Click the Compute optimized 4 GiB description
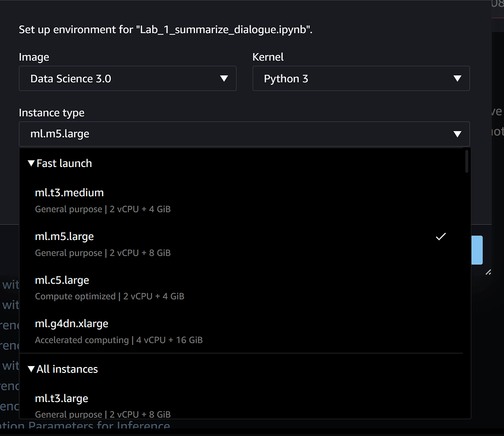Screen dimensions: 504x436 (x=109, y=297)
